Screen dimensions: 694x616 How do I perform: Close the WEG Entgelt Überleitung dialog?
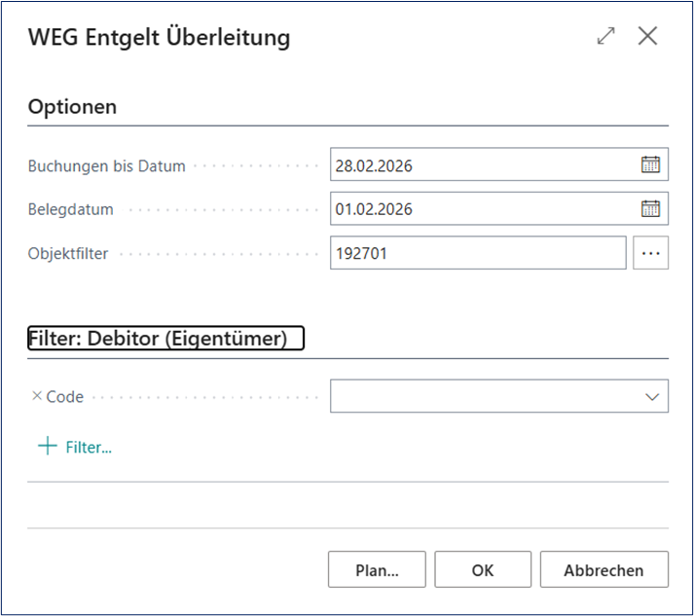point(647,37)
